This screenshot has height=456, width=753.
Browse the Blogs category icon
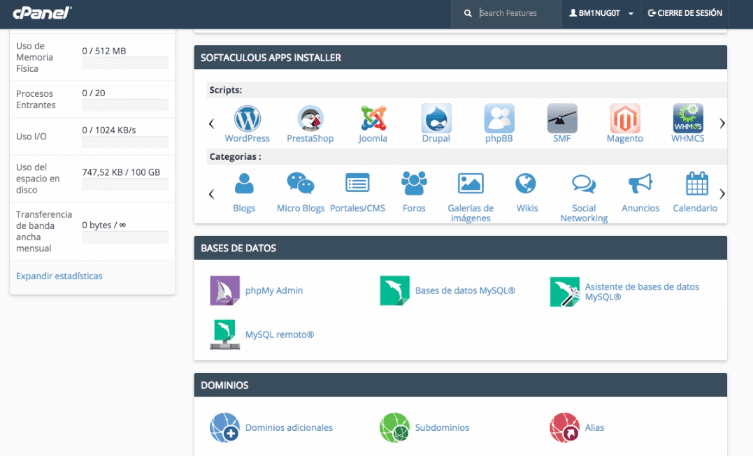244,183
